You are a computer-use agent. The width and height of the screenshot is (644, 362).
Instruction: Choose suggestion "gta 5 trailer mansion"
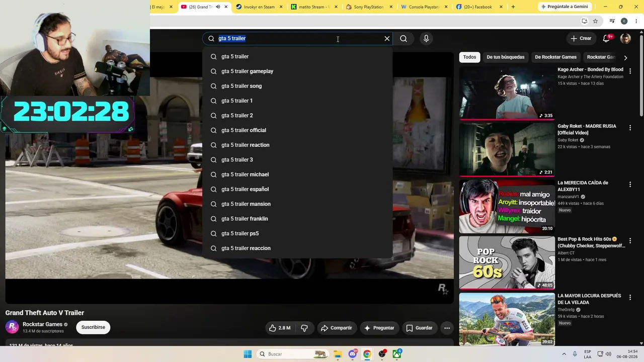297,204
